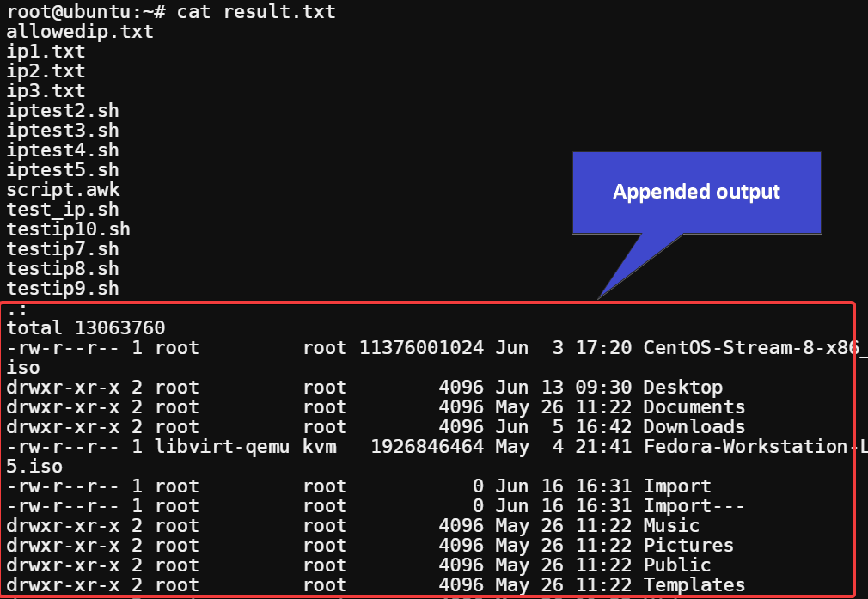Viewport: 868px width, 599px height.
Task: Select the test_ip.sh entry
Action: 63,210
